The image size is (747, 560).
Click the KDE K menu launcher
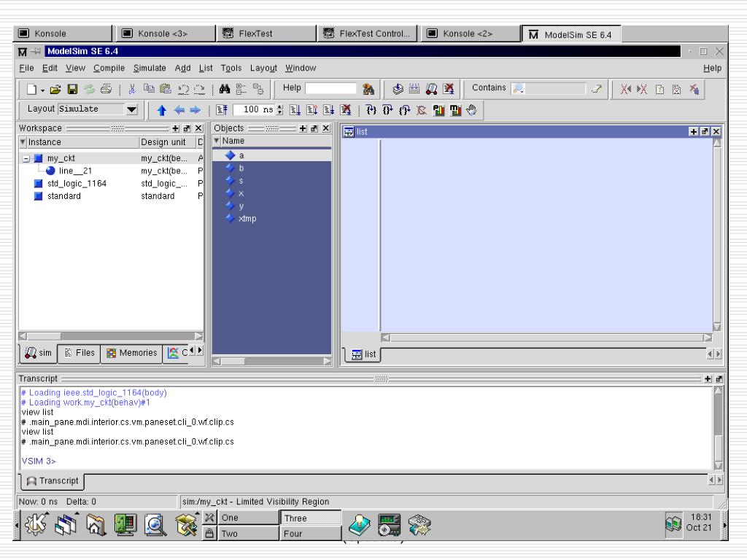tap(36, 525)
